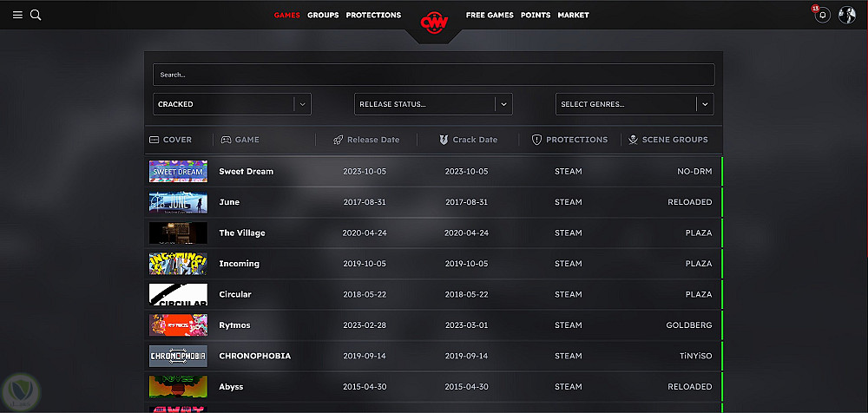Click GOLDBERG group in Rytmos row
Screen dimensions: 868x413
(689, 325)
